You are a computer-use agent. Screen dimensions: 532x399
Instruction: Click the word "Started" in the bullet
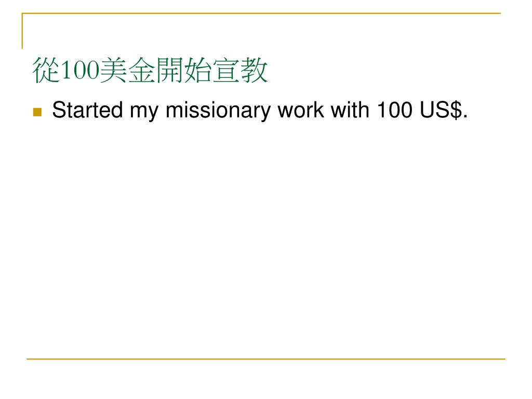coord(87,111)
